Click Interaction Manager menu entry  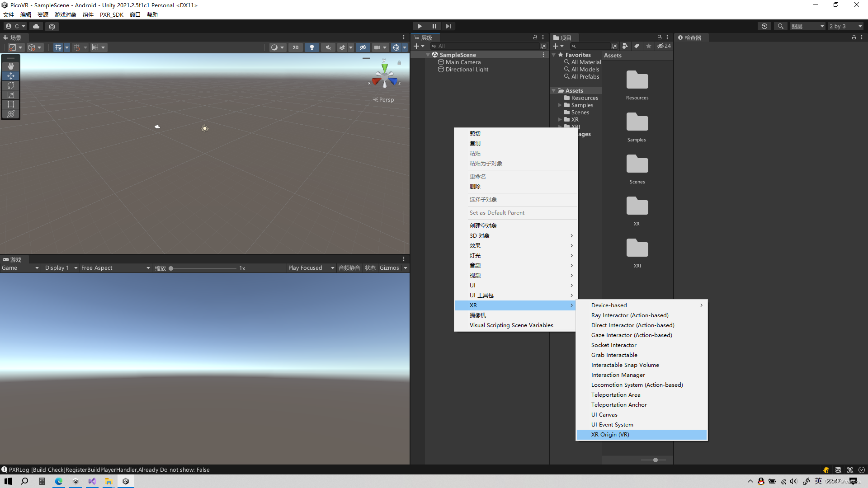coord(618,375)
